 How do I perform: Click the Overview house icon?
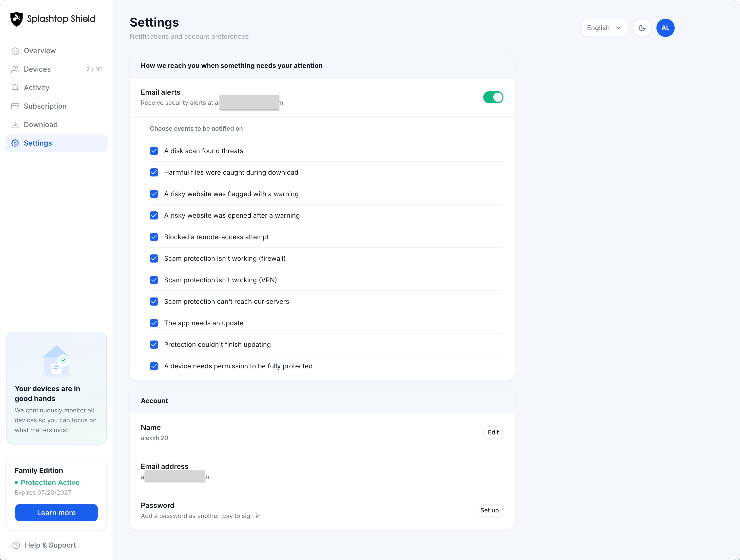[15, 51]
